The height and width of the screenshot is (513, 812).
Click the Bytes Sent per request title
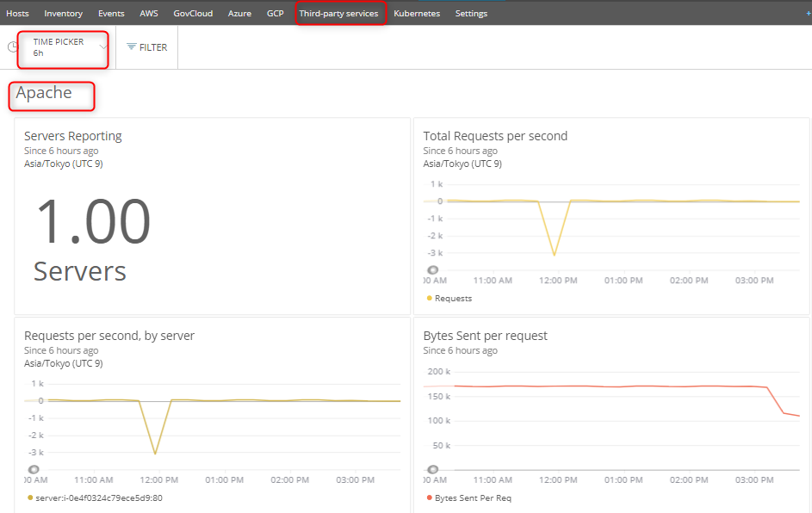(486, 336)
